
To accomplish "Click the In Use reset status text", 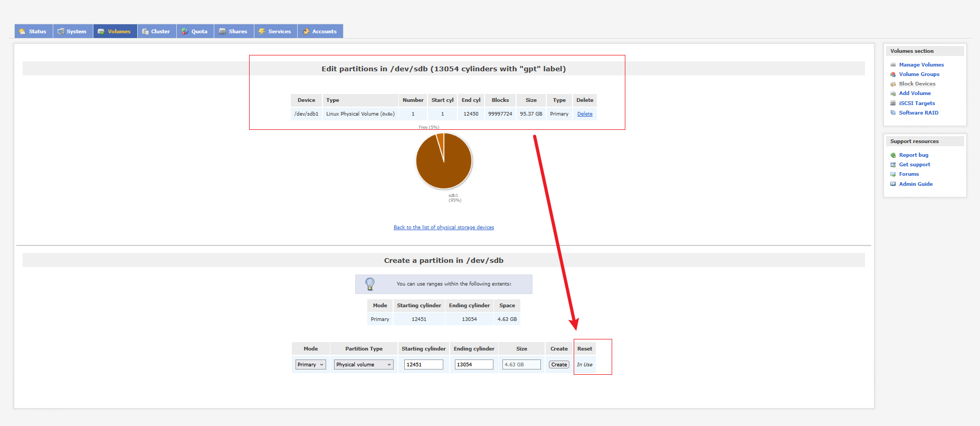I will click(x=585, y=365).
